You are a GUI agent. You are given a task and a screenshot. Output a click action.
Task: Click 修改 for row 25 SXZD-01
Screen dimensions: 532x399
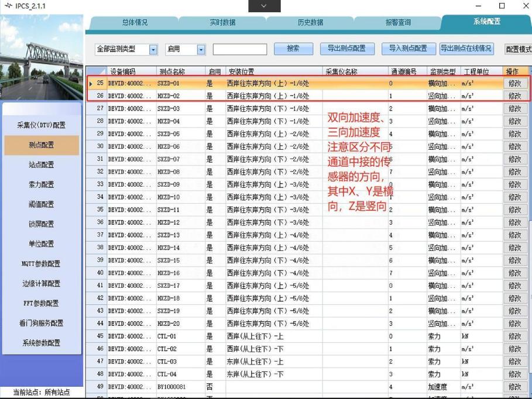pyautogui.click(x=514, y=84)
